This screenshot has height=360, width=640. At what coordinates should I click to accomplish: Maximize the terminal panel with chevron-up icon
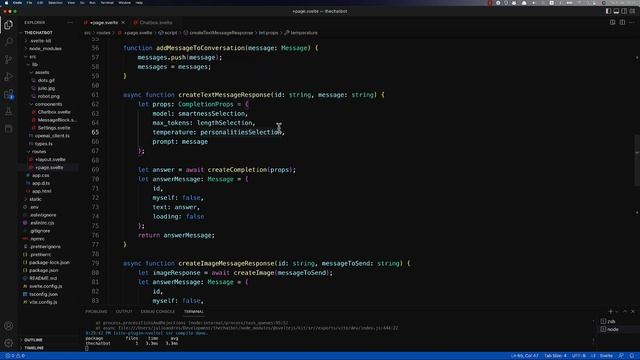point(624,311)
